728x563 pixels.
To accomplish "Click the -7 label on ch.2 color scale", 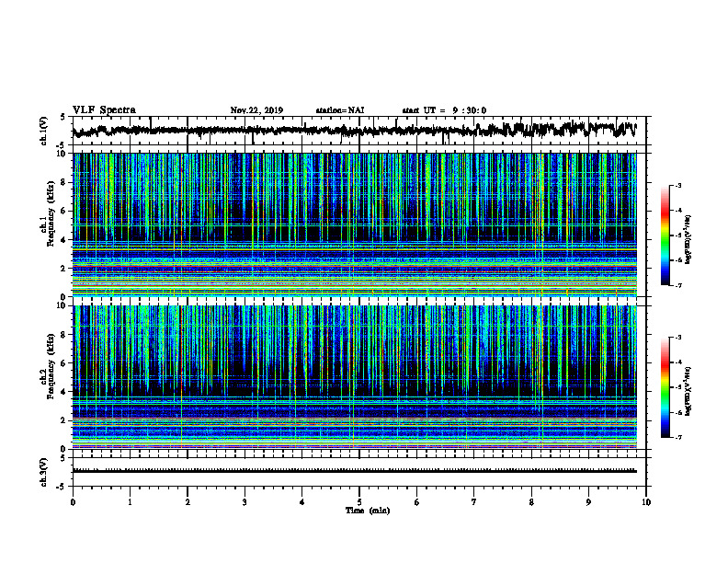I will [678, 437].
